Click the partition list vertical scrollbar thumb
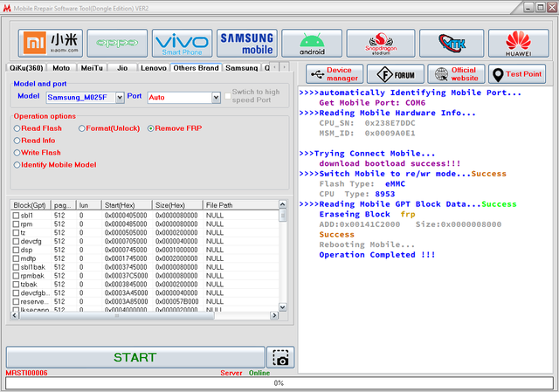The image size is (559, 392). tap(283, 216)
